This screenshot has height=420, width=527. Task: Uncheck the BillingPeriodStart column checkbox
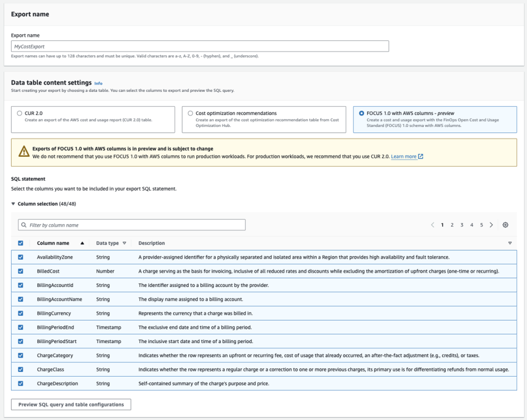(21, 341)
